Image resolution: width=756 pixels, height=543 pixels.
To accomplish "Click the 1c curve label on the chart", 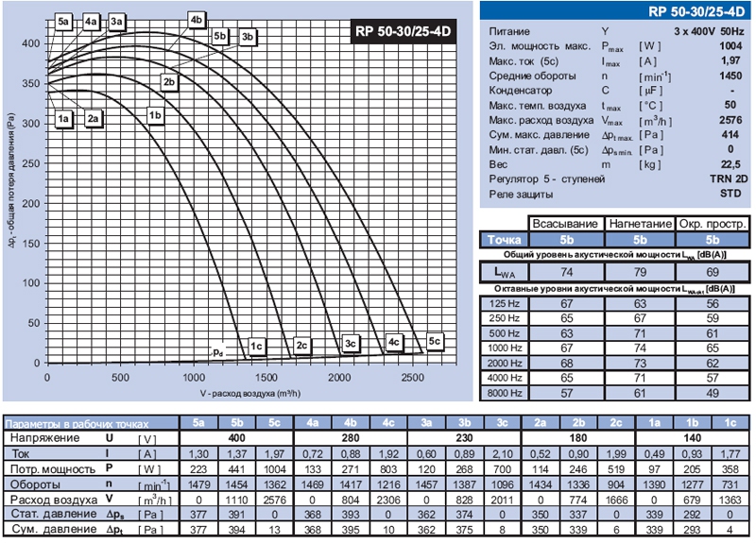I will click(256, 347).
